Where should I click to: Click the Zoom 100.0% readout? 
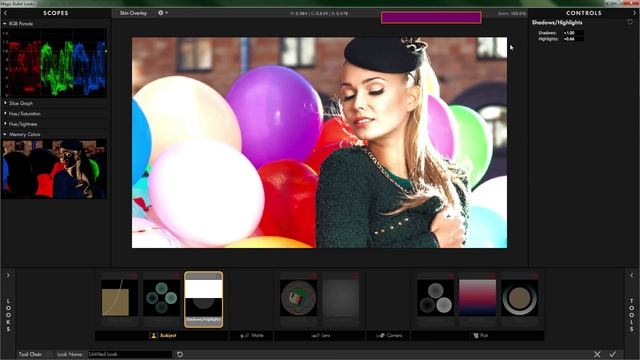pyautogui.click(x=512, y=13)
